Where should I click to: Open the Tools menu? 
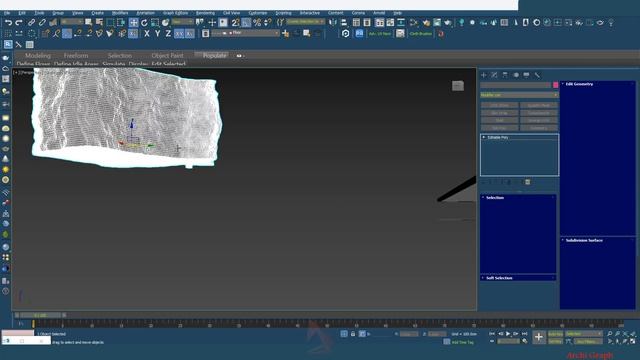[39, 13]
